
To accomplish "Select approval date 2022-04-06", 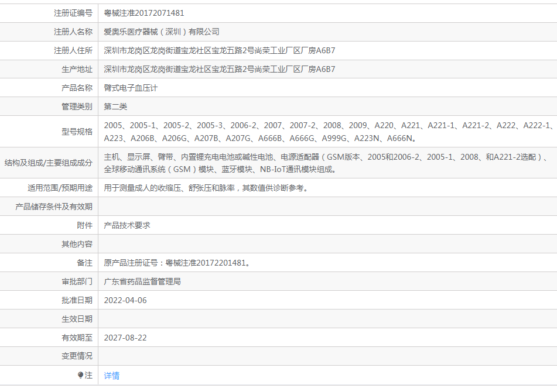I will click(125, 301).
